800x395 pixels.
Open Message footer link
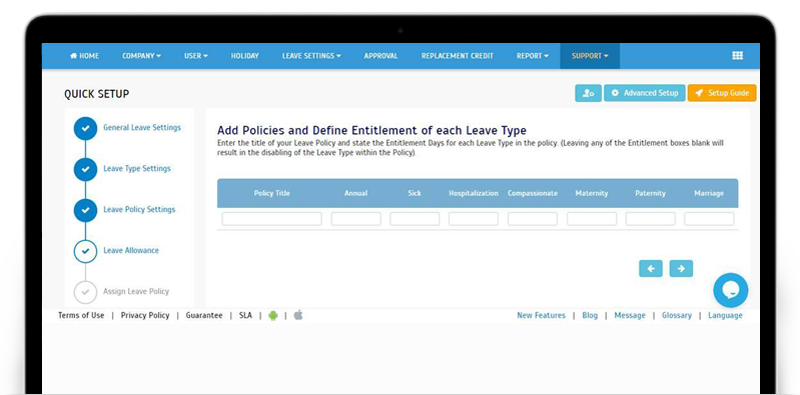(630, 315)
